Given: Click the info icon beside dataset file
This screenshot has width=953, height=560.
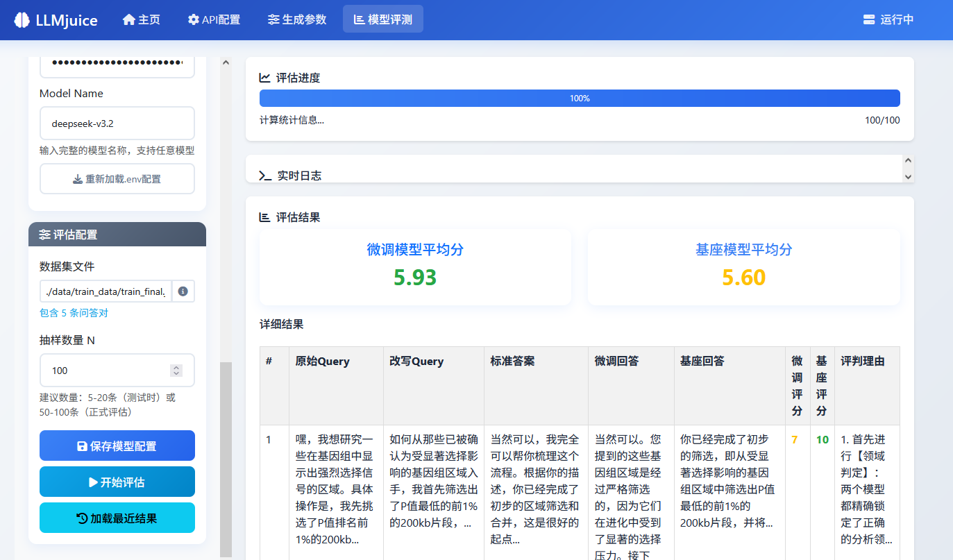Looking at the screenshot, I should click(x=183, y=291).
